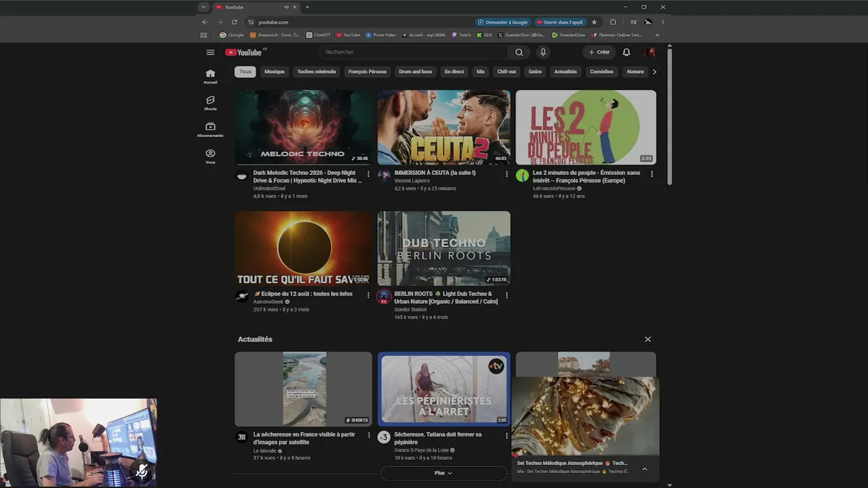Open the Vincent Lapierre channel link
This screenshot has height=488, width=868.
pyautogui.click(x=412, y=181)
